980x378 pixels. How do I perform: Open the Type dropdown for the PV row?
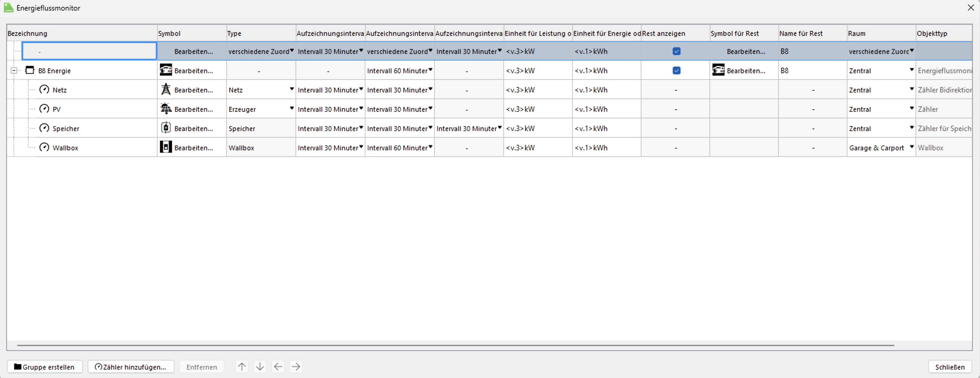point(291,108)
